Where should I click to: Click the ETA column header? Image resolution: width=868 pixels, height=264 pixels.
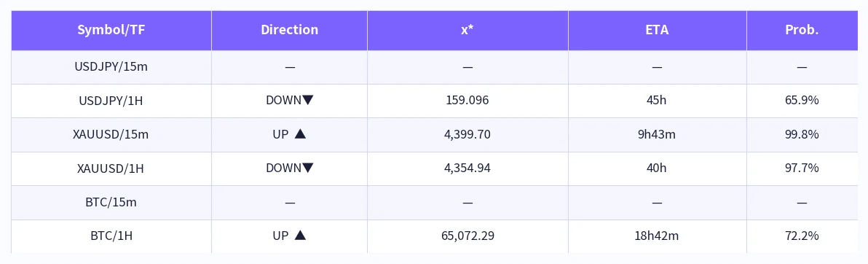coord(657,31)
